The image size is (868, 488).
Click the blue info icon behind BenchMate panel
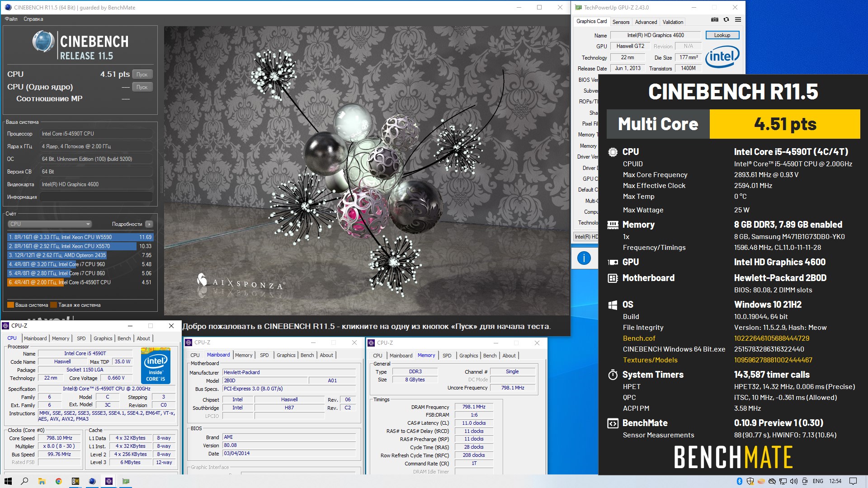coord(584,258)
